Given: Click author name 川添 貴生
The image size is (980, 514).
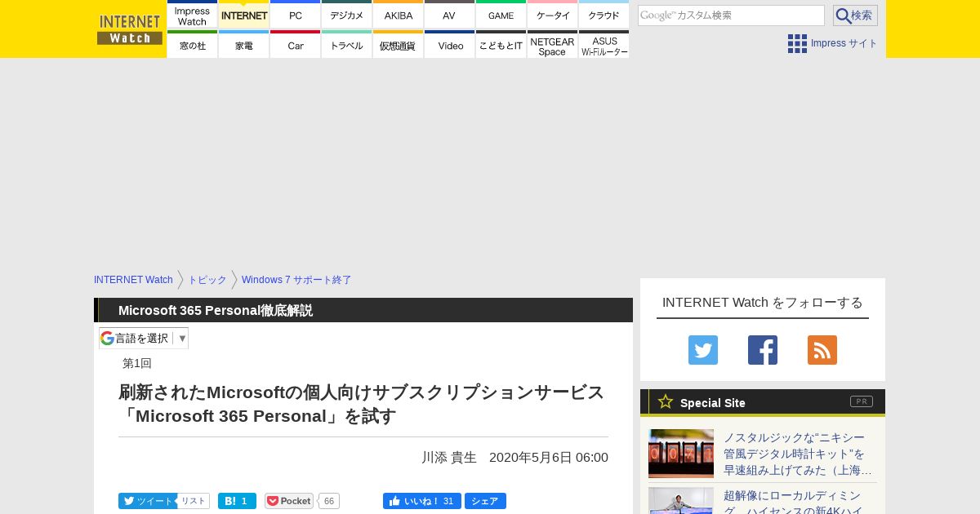Looking at the screenshot, I should [x=449, y=457].
